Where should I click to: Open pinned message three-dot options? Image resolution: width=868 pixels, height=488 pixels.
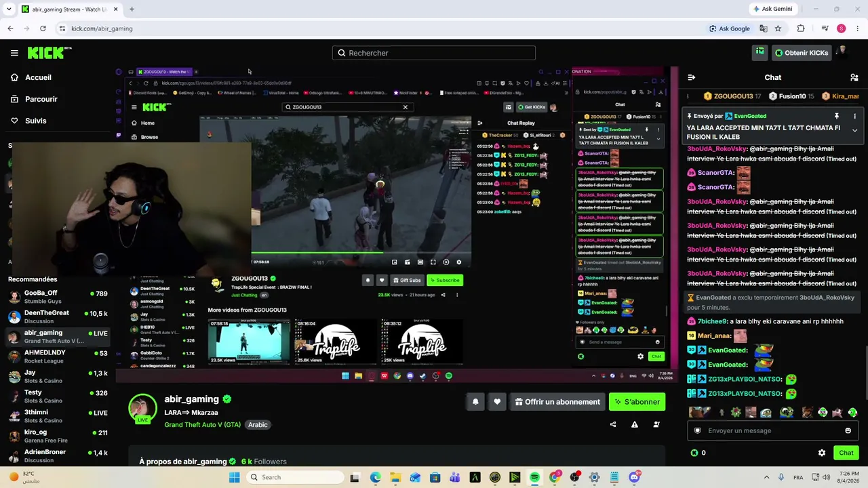(854, 117)
